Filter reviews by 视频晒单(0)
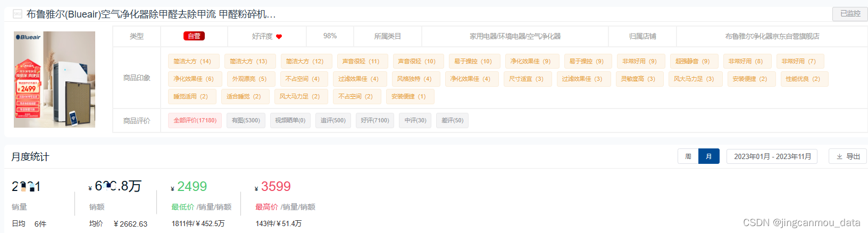 click(x=290, y=120)
